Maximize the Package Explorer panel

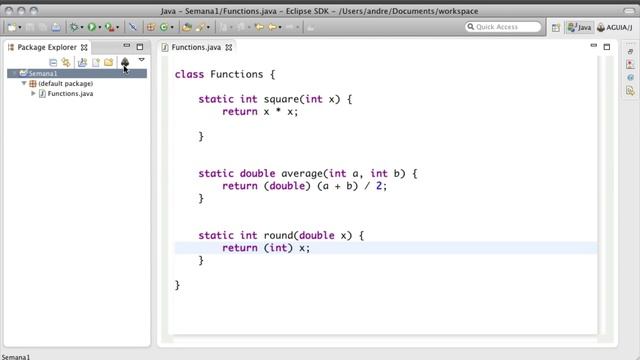click(x=140, y=47)
